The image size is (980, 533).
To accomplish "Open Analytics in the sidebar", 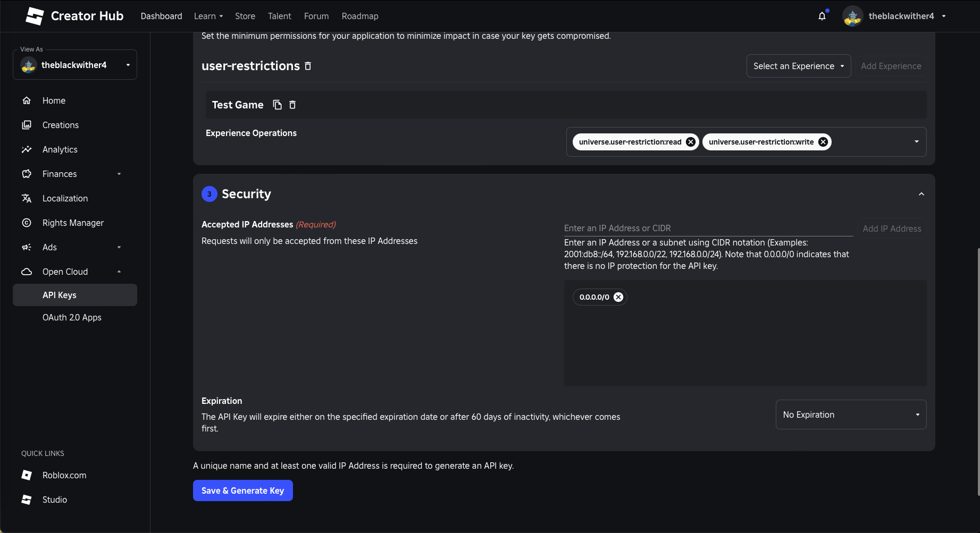I will pos(60,149).
